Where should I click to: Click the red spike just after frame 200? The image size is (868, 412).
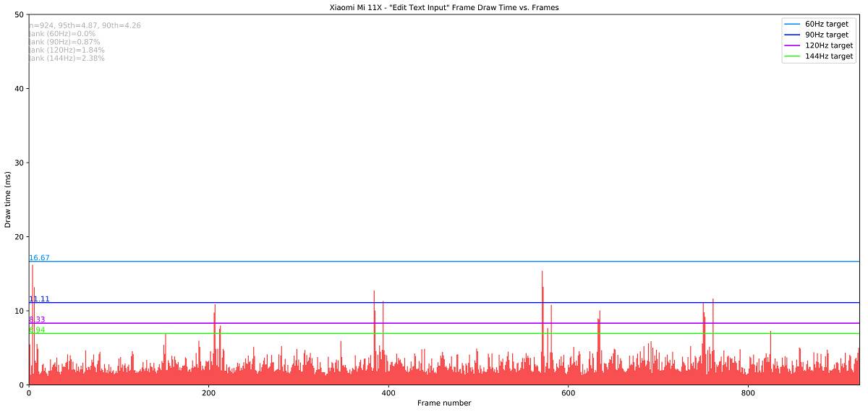pyautogui.click(x=215, y=345)
